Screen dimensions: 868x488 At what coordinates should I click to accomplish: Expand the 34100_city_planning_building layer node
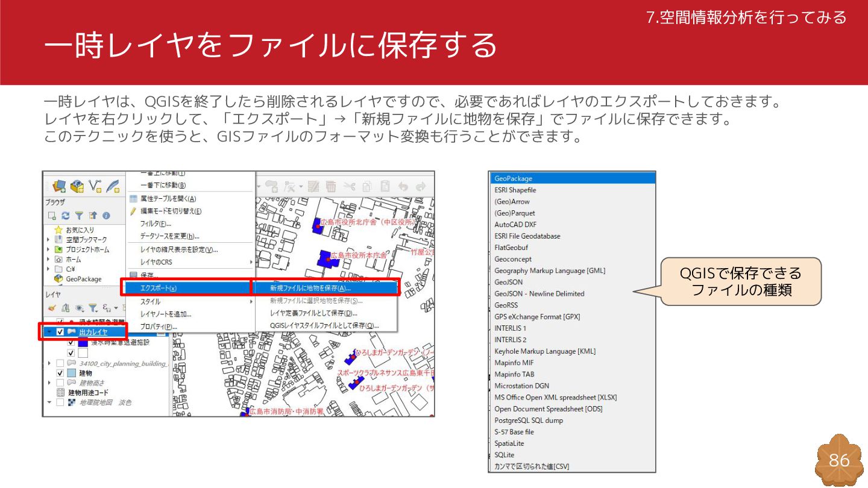[49, 363]
